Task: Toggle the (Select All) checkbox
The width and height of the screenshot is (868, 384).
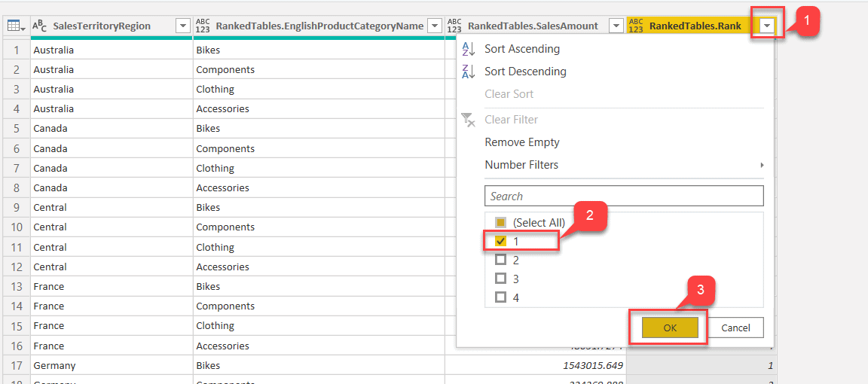Action: click(500, 223)
